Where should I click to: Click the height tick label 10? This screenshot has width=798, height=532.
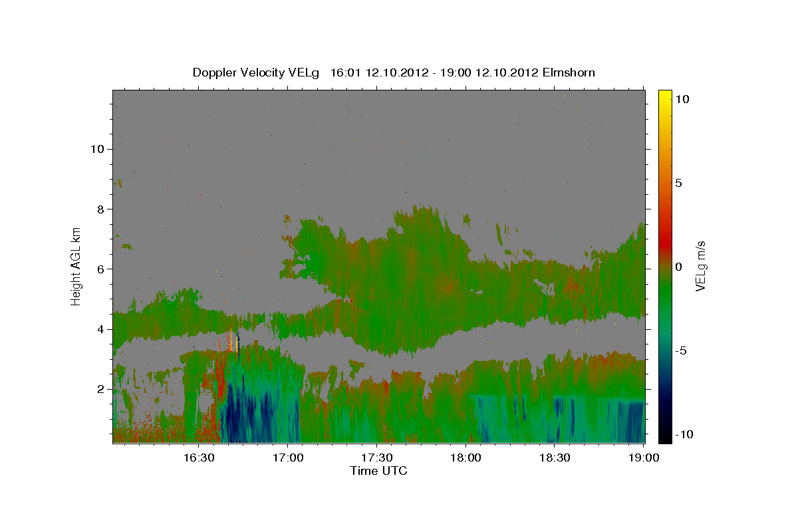click(99, 148)
